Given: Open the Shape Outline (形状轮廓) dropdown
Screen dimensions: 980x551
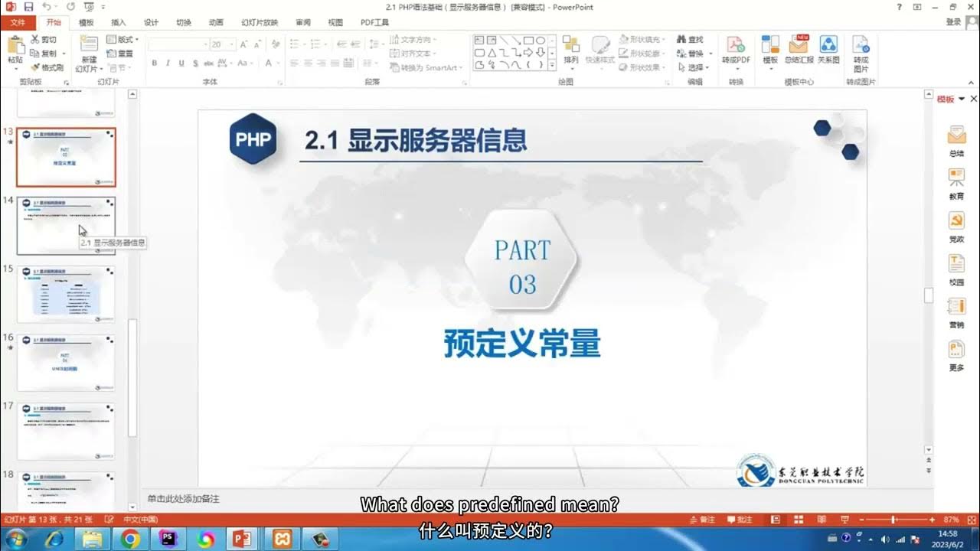Looking at the screenshot, I should click(642, 54).
